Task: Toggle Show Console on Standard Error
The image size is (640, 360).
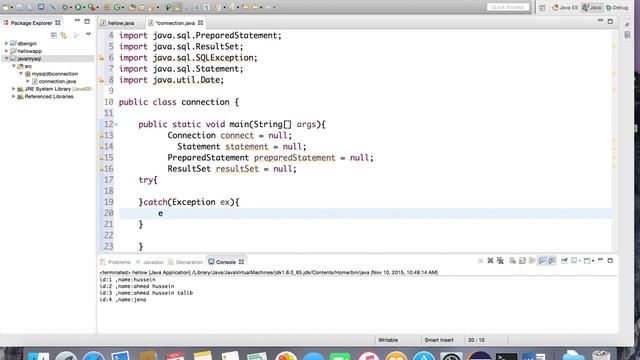Action: (x=552, y=260)
